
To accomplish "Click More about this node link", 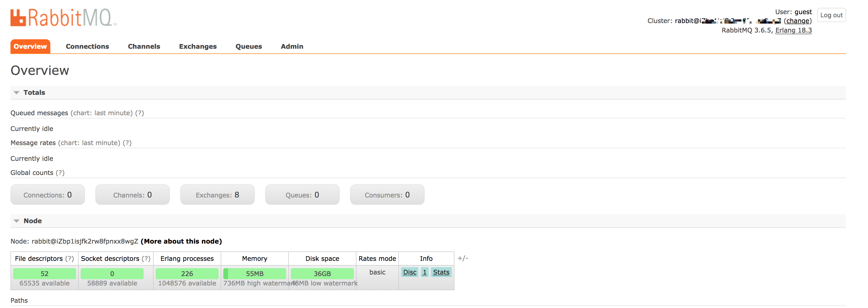I will click(x=181, y=242).
